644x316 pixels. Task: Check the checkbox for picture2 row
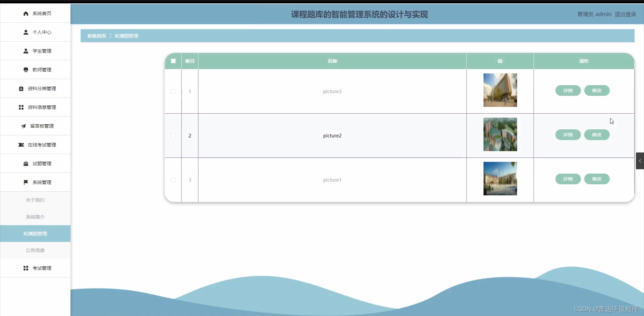click(x=173, y=135)
